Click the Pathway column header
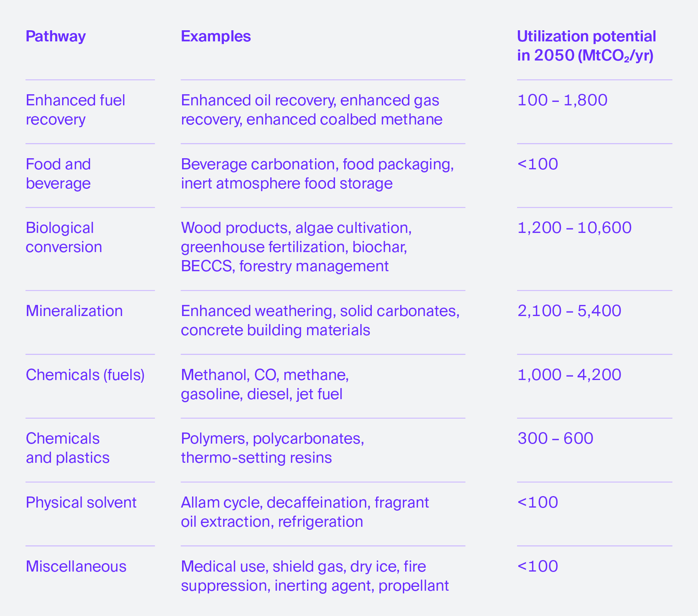Viewport: 698px width, 616px height. [56, 36]
